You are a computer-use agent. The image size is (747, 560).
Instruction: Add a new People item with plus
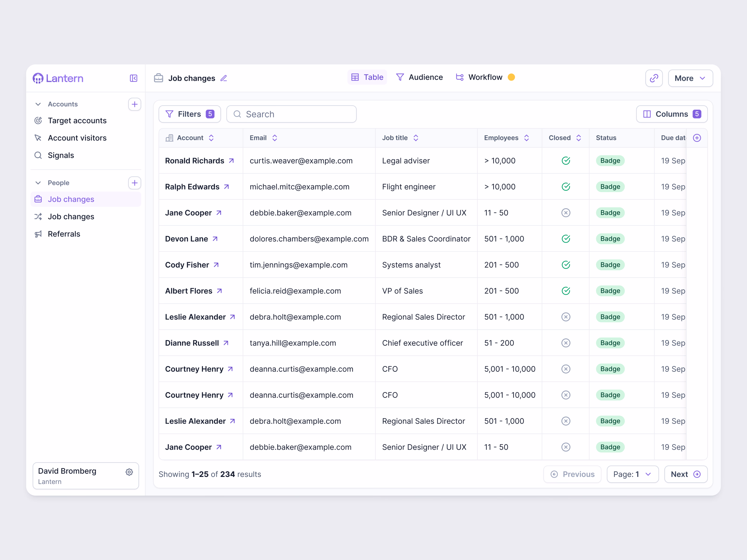(x=134, y=183)
